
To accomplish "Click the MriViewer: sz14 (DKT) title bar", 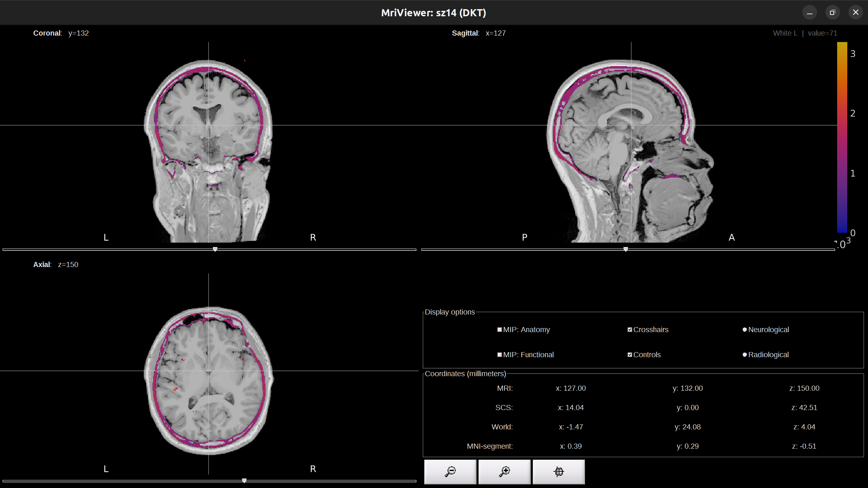I will pos(434,13).
